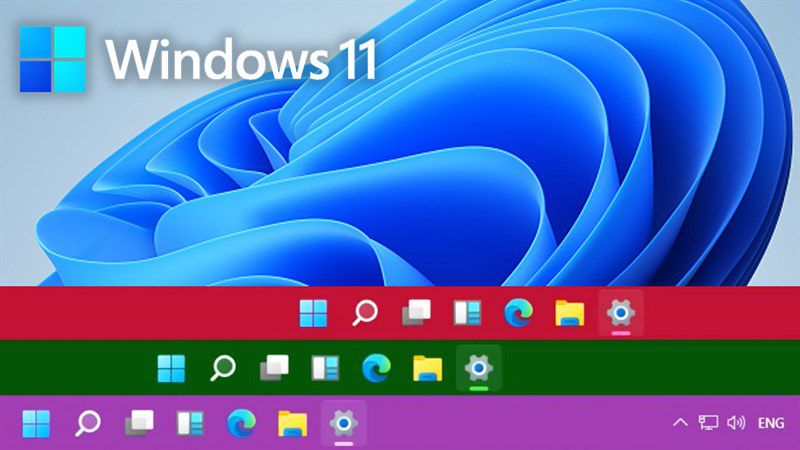The height and width of the screenshot is (450, 800).
Task: Open network status icon in system tray
Action: [x=708, y=422]
